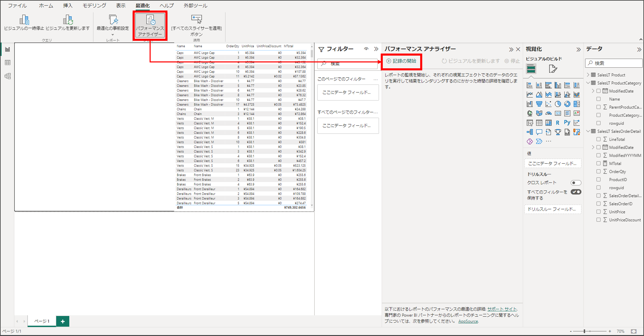Select the Scatter chart visual
Image resolution: width=644 pixels, height=336 pixels.
(548, 104)
